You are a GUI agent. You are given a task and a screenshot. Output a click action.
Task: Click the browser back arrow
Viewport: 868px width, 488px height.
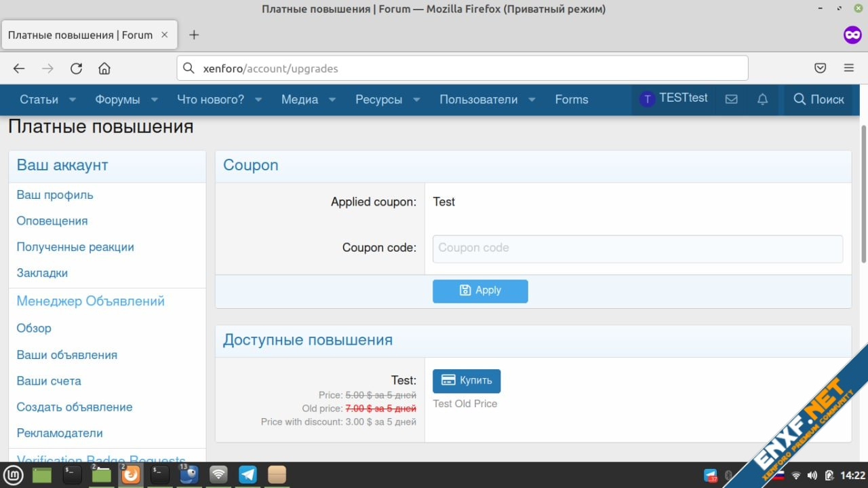(19, 68)
